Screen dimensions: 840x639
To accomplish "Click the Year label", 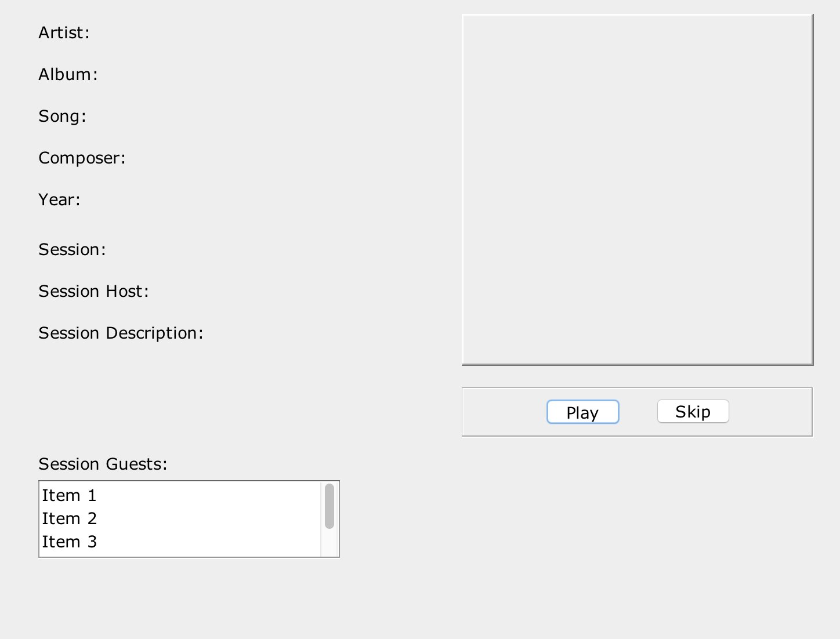I will point(59,199).
